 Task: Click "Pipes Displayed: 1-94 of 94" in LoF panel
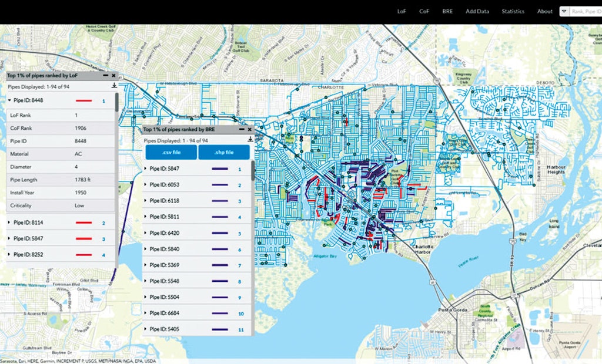click(x=38, y=87)
